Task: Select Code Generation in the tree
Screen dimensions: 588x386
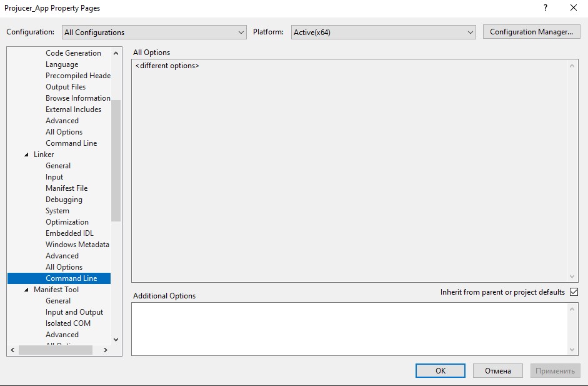Action: (73, 53)
